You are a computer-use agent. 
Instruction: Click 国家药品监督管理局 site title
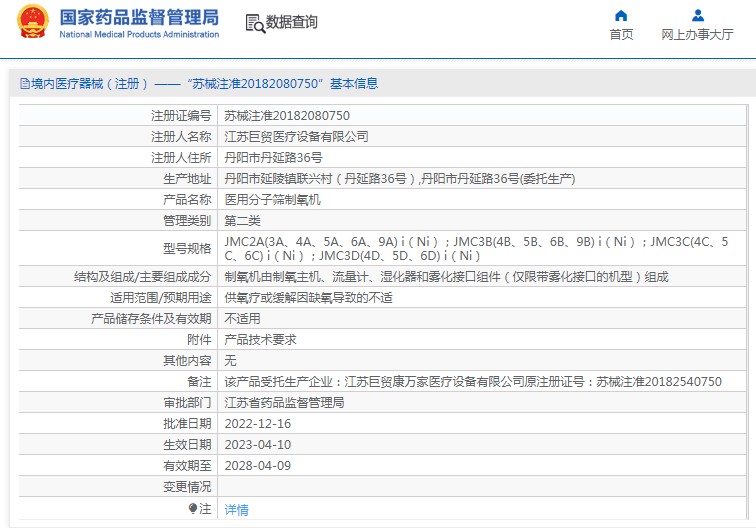point(139,17)
